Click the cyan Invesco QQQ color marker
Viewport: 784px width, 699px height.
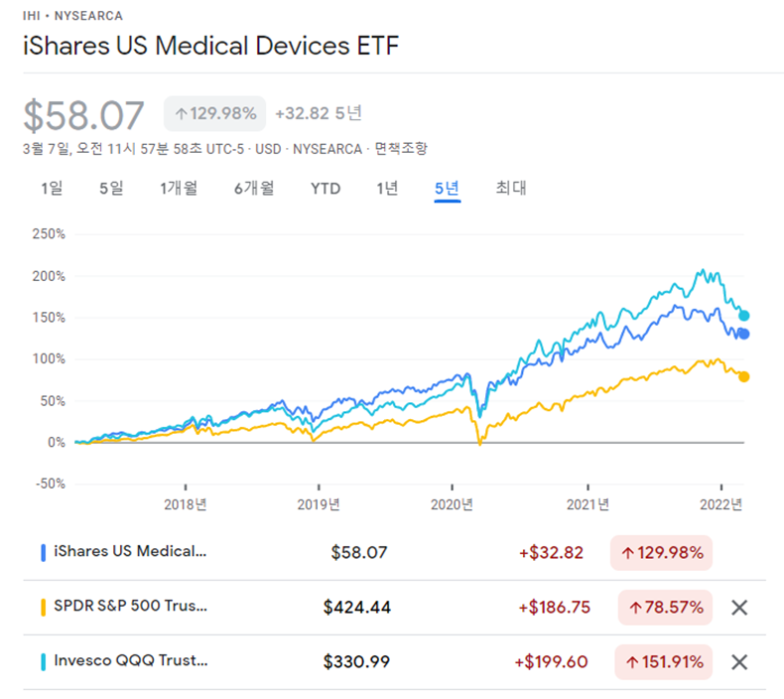pos(44,662)
